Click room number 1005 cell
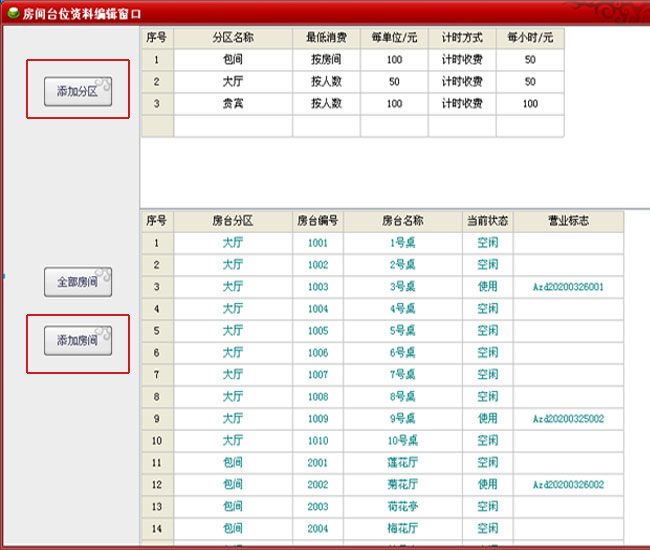 318,331
